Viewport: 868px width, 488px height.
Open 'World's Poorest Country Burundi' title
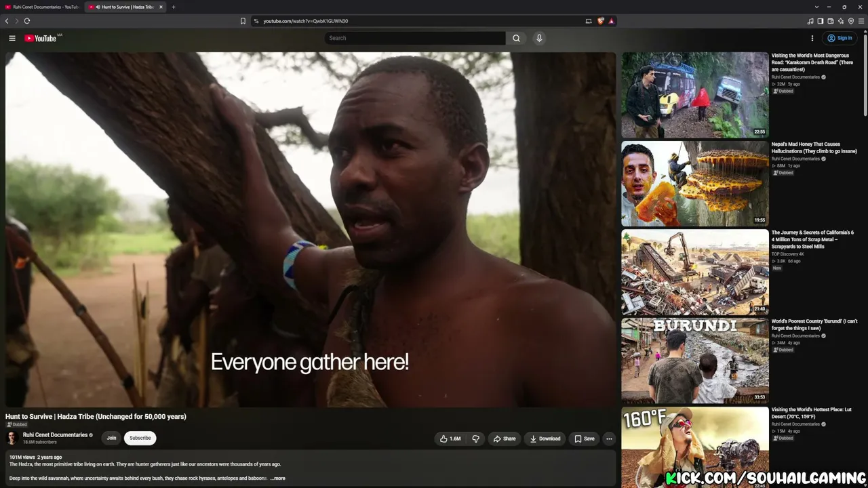pyautogui.click(x=814, y=325)
